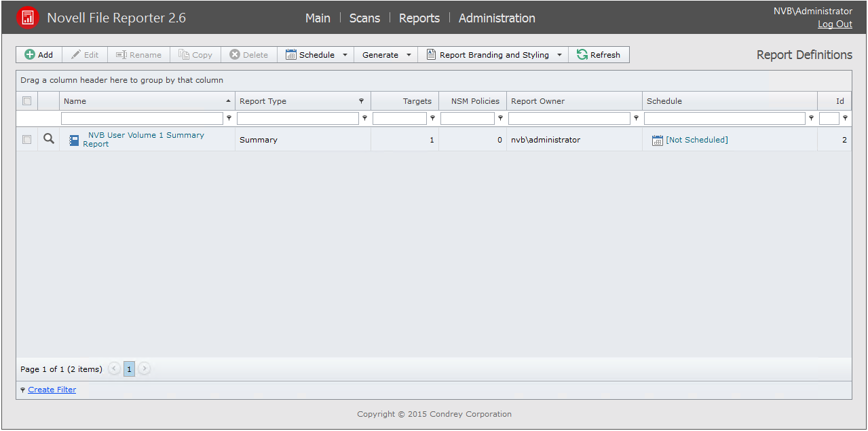Click the filter icon for Id column

pyautogui.click(x=845, y=118)
